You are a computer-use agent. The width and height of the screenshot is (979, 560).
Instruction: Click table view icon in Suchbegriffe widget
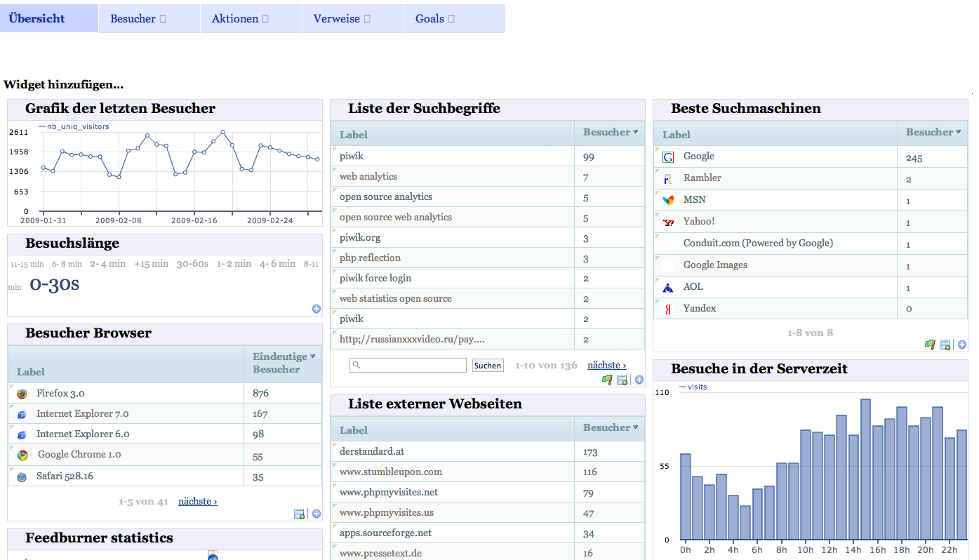coord(622,380)
